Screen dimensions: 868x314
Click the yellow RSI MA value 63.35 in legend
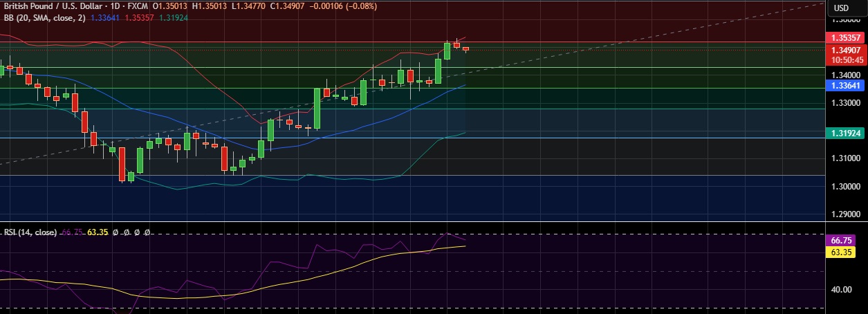point(97,232)
